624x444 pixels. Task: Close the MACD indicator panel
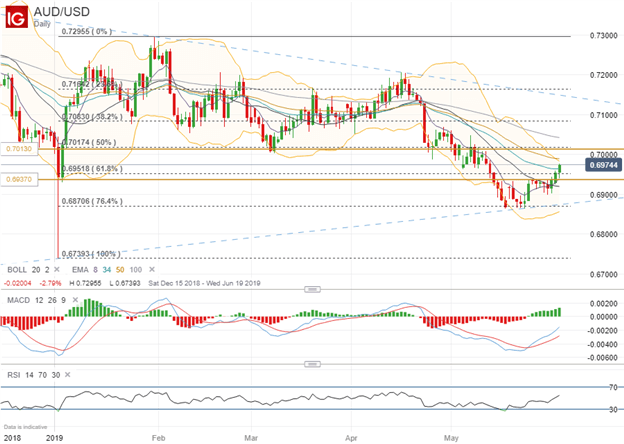click(75, 300)
